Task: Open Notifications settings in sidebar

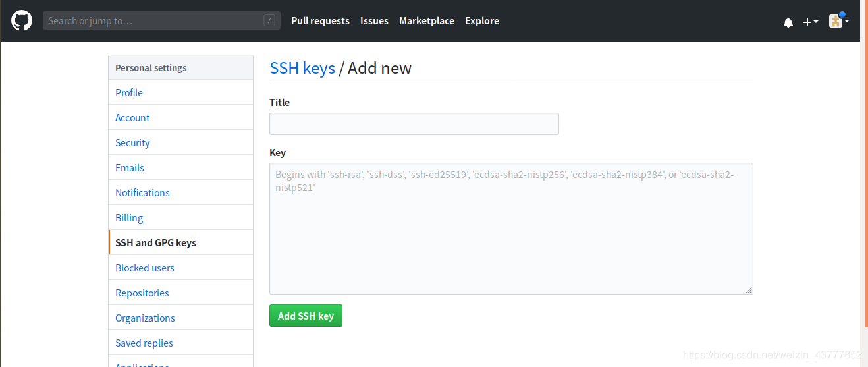Action: click(x=180, y=192)
